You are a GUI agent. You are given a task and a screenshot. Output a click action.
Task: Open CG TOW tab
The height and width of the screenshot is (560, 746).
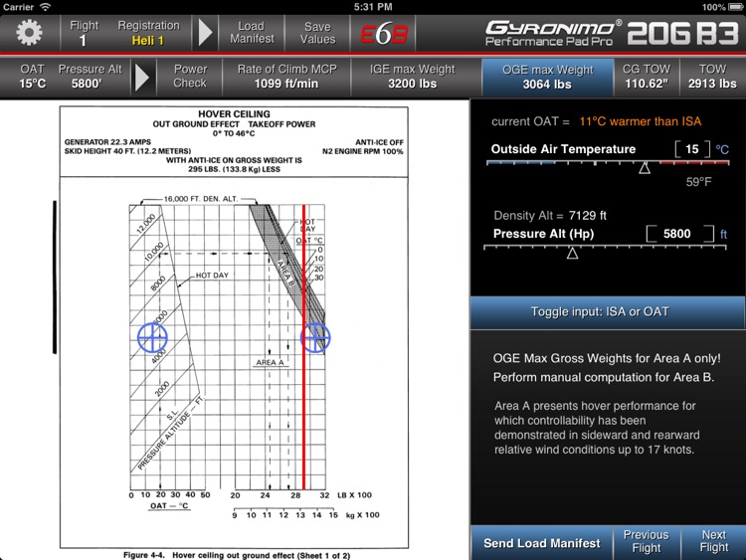coord(647,77)
